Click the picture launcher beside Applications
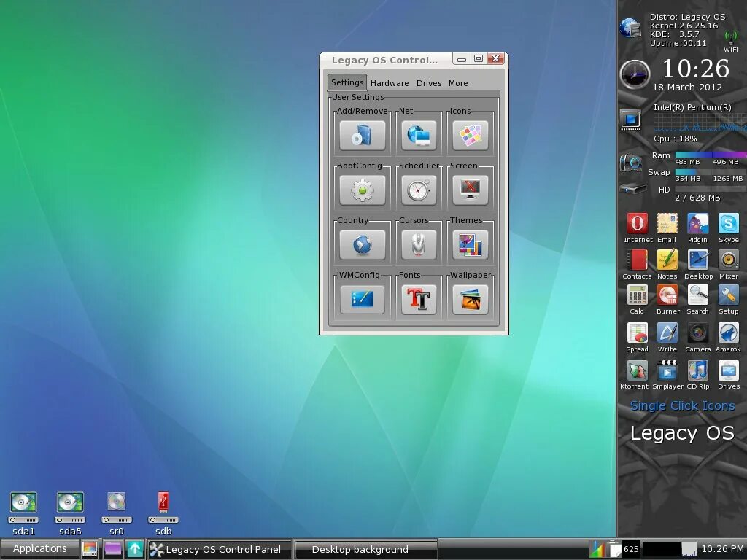 pos(90,549)
